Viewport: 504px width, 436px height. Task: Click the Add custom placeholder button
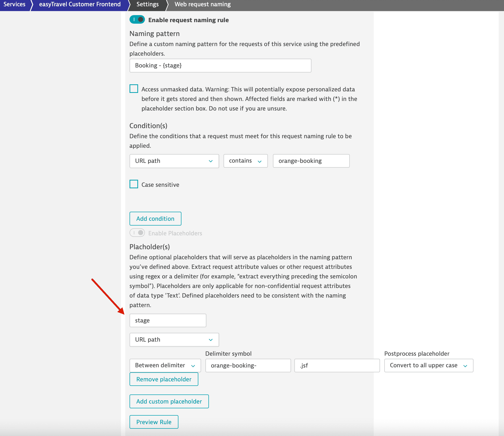click(x=169, y=402)
